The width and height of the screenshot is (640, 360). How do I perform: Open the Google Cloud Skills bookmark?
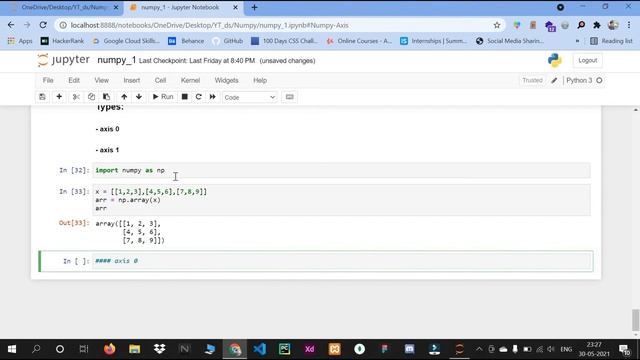(126, 41)
